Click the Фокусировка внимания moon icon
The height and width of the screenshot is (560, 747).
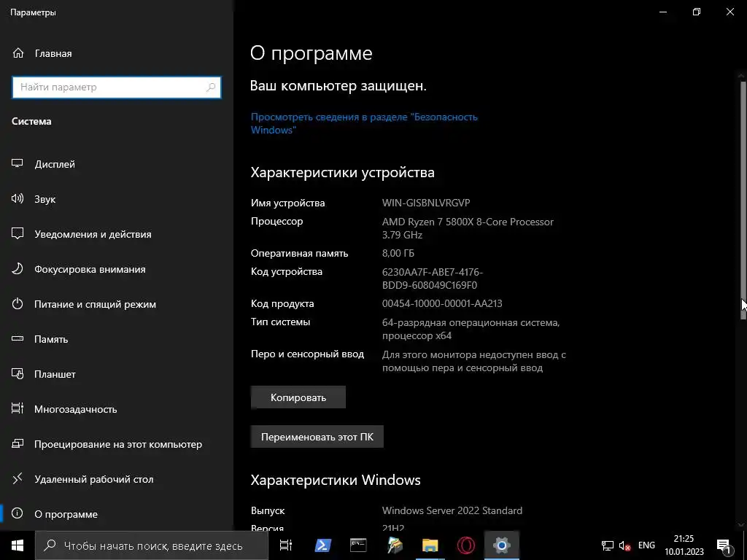pyautogui.click(x=18, y=268)
